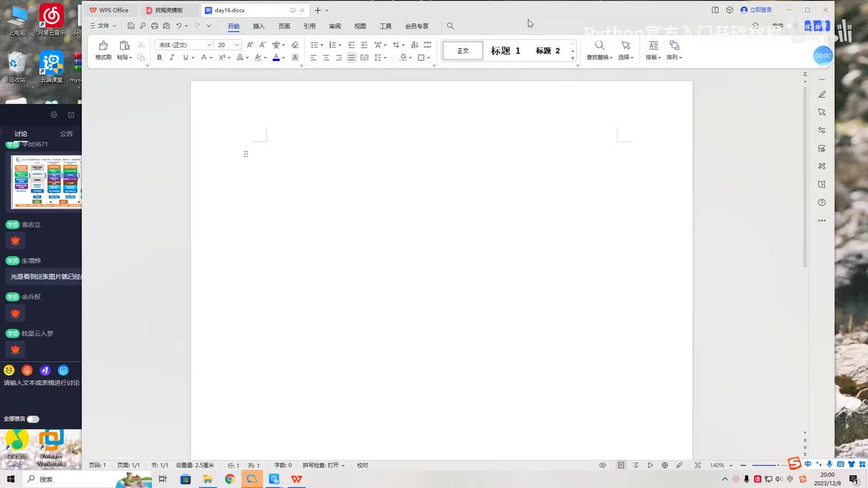This screenshot has width=868, height=488.
Task: Align paragraph text left
Action: pos(313,58)
